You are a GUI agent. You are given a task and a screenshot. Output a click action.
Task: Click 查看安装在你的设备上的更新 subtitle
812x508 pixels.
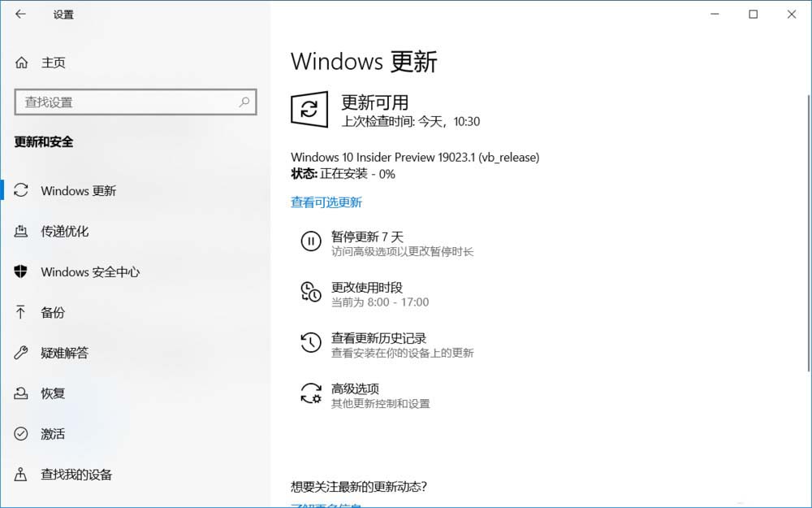pos(403,353)
